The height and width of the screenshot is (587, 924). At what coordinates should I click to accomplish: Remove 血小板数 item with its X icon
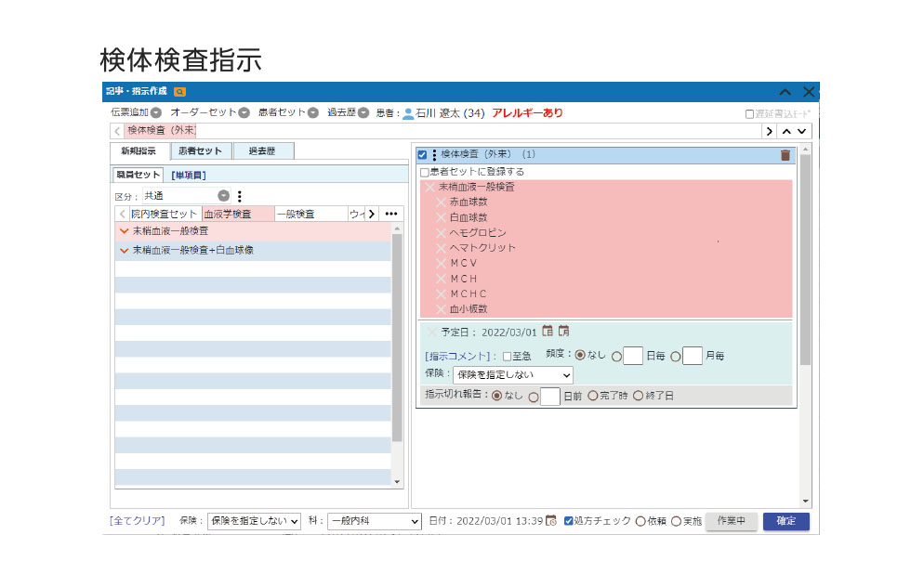pos(442,309)
